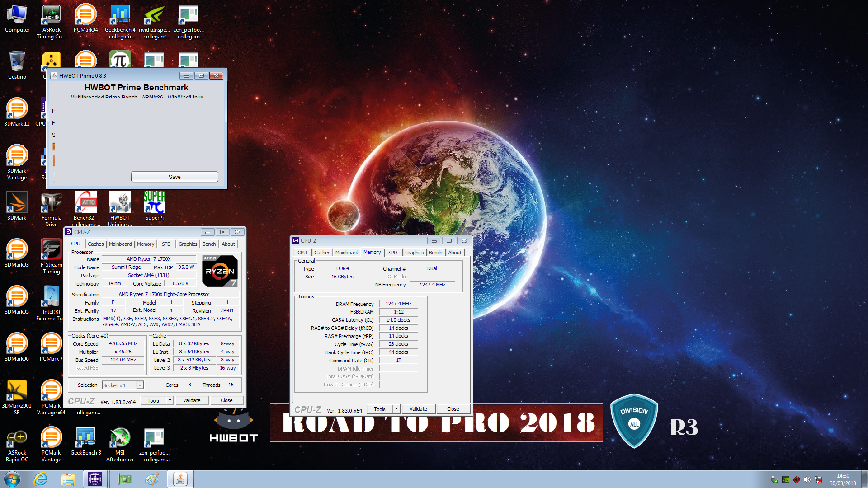Open the nvidiaInspector shortcut
The height and width of the screenshot is (488, 868).
(x=155, y=22)
